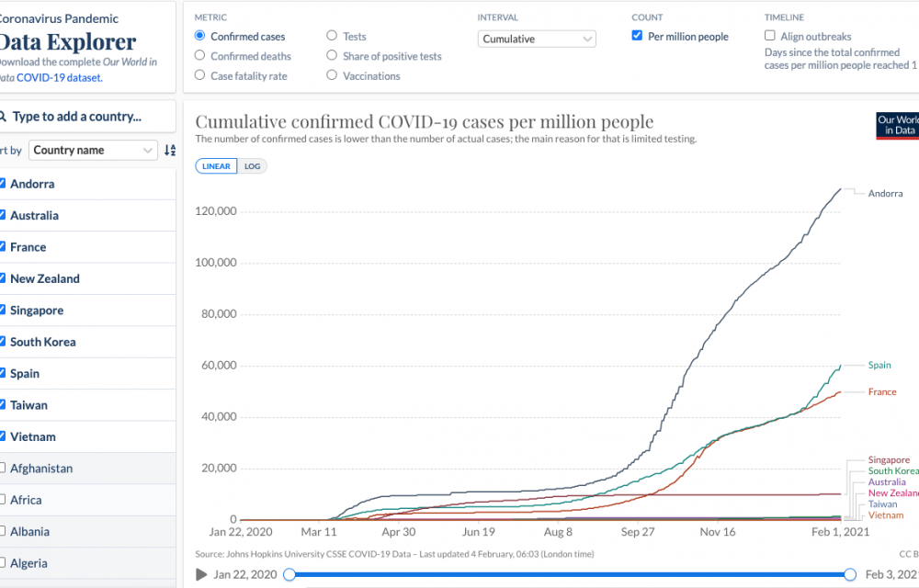The width and height of the screenshot is (919, 588).
Task: Click the search magnifier icon
Action: click(4, 117)
